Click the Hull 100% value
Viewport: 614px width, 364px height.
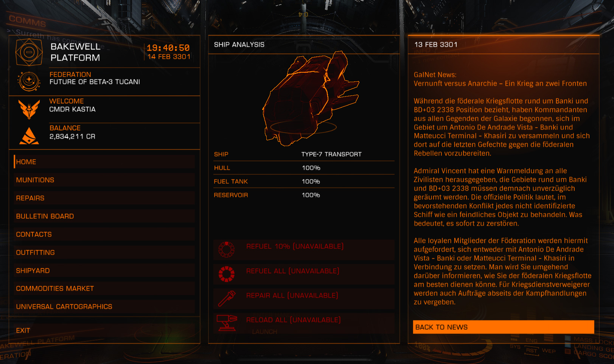311,168
